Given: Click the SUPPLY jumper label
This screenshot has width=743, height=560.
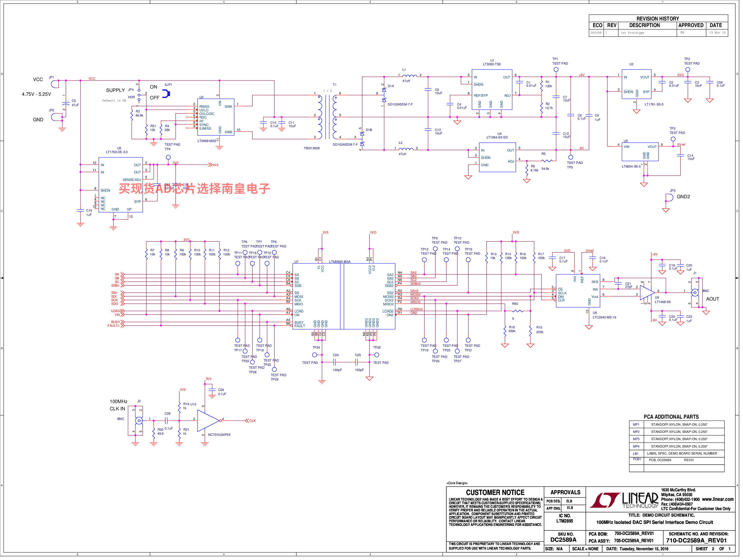Looking at the screenshot, I should click(x=116, y=91).
